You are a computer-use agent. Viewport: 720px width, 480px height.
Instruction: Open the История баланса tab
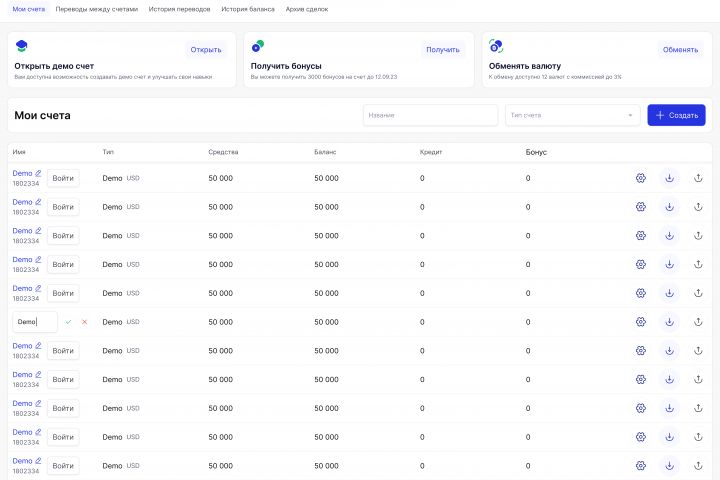tap(248, 8)
